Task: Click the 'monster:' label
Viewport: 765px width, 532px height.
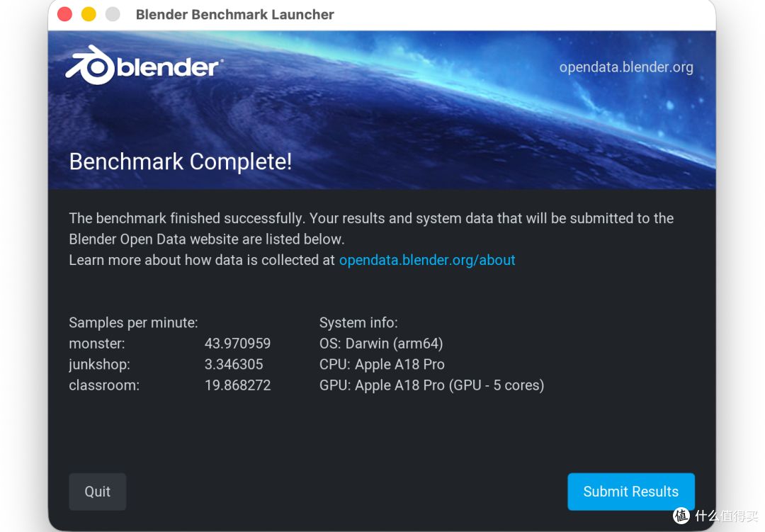Action: coord(97,344)
